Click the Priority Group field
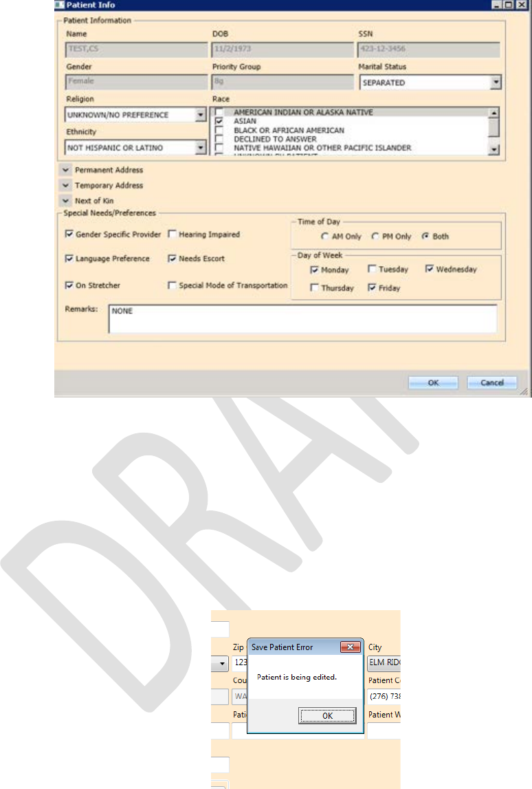The image size is (532, 789). tap(282, 82)
